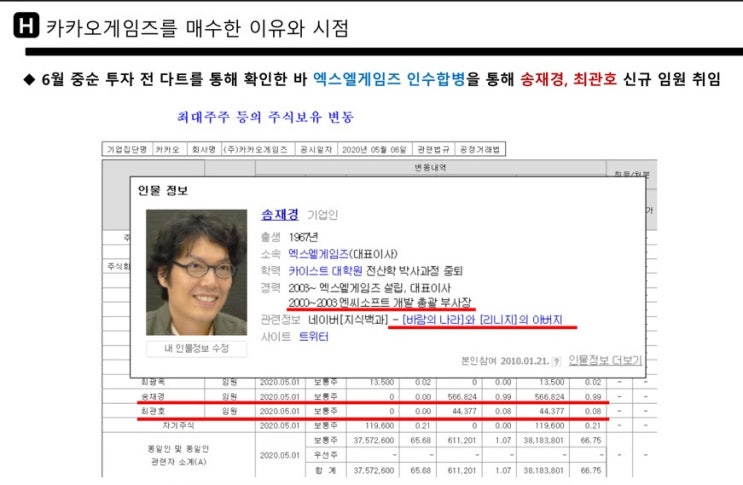Click the 최관호 name cell in the table
The width and height of the screenshot is (743, 485).
click(x=153, y=411)
